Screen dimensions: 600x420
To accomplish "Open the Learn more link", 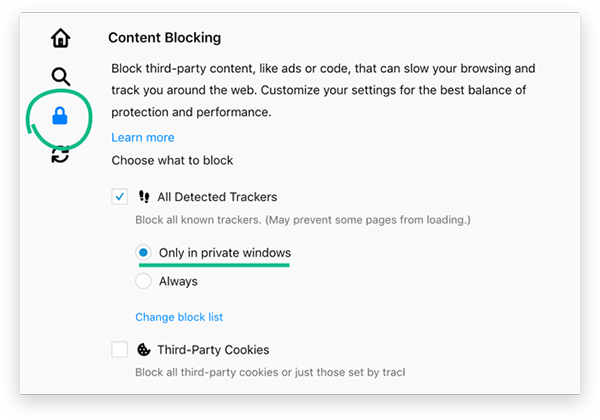I will click(x=143, y=138).
